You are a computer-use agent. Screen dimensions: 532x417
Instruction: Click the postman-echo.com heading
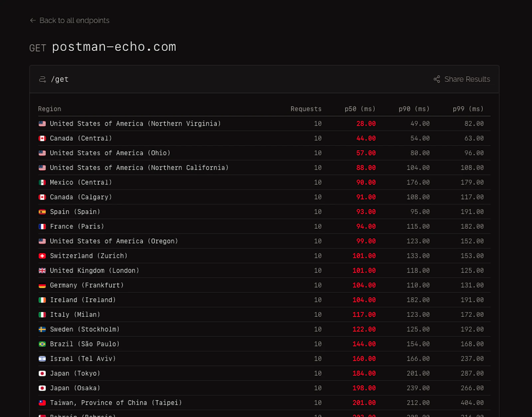click(114, 47)
